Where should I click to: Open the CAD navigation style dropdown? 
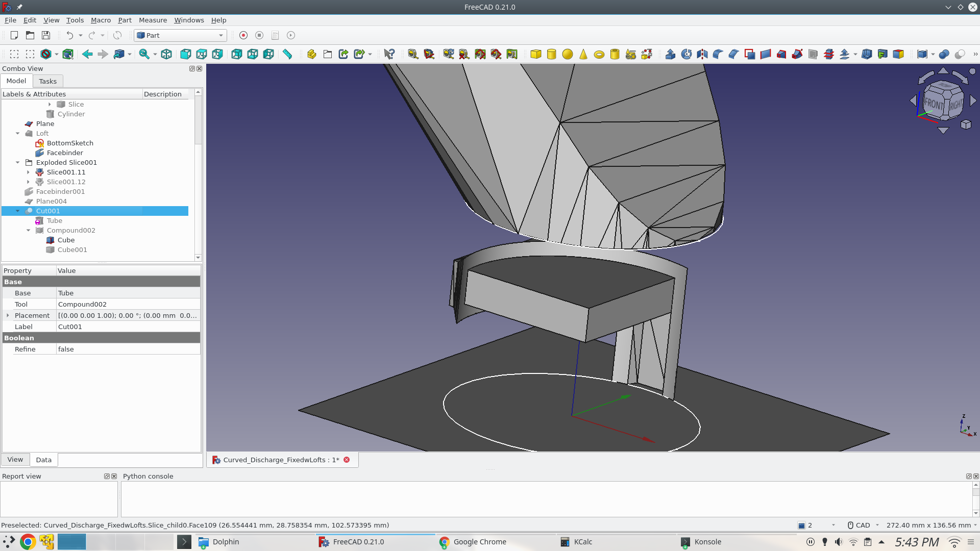tap(864, 525)
